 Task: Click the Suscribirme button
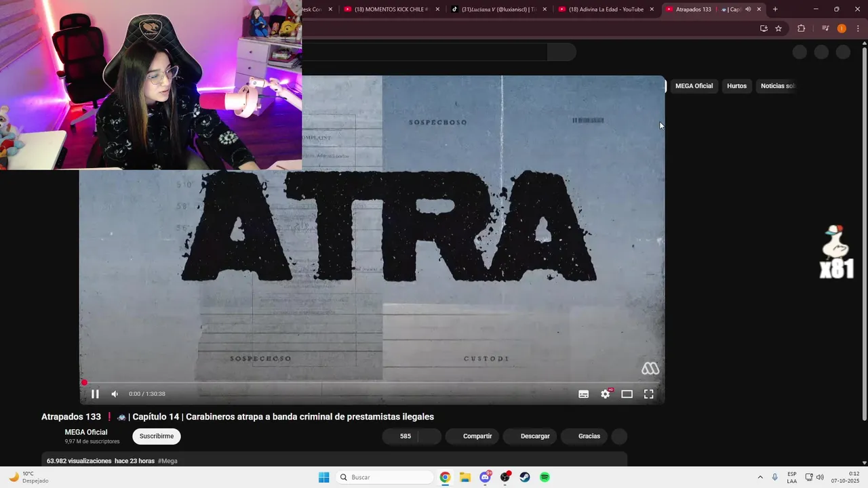tap(157, 436)
